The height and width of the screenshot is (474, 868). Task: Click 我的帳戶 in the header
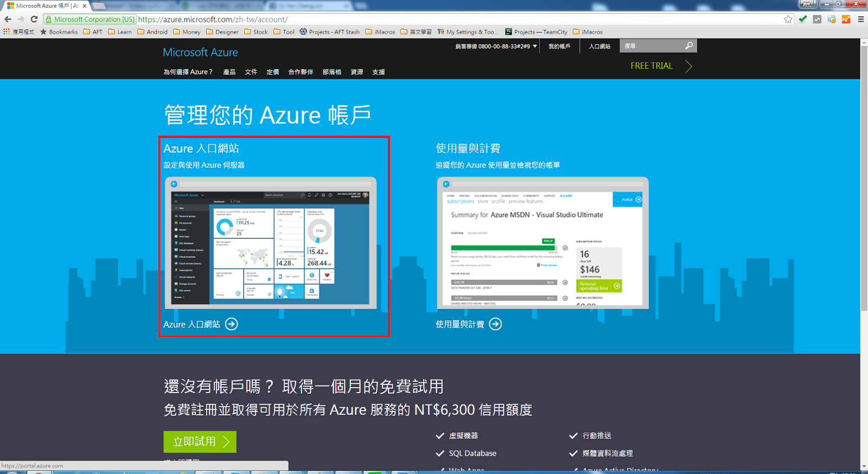click(x=559, y=46)
